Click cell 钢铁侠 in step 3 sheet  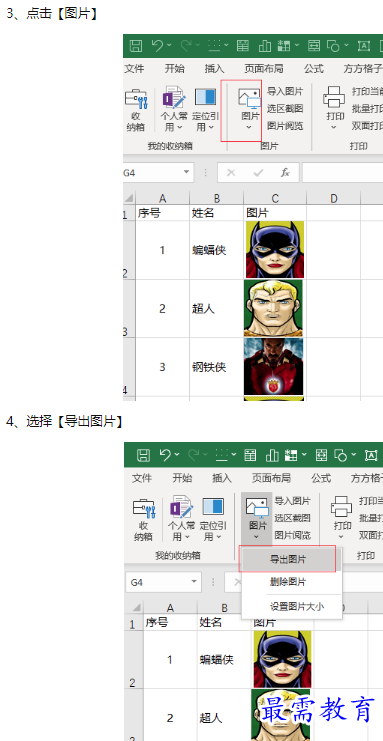217,367
